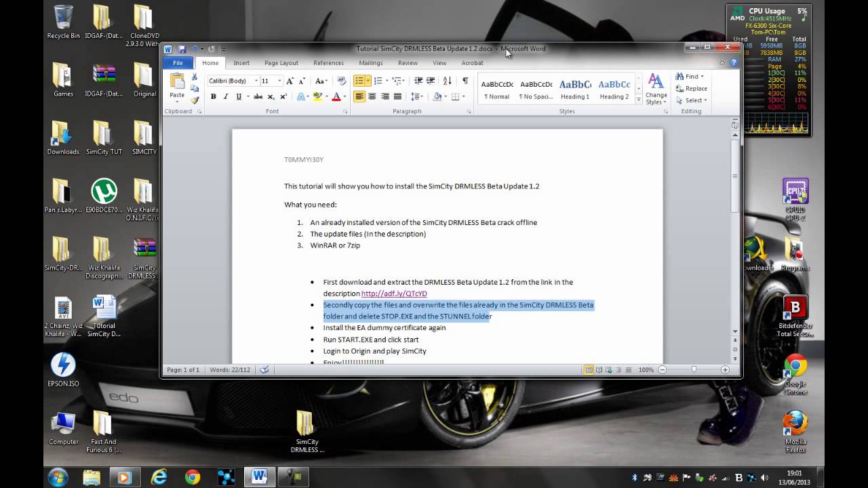Toggle Align Text Right
The image size is (868, 488).
point(384,97)
